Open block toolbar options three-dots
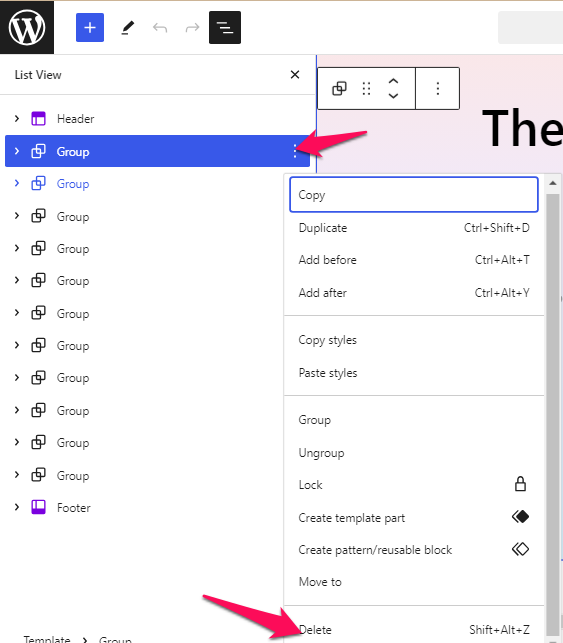The image size is (563, 643). click(x=438, y=89)
